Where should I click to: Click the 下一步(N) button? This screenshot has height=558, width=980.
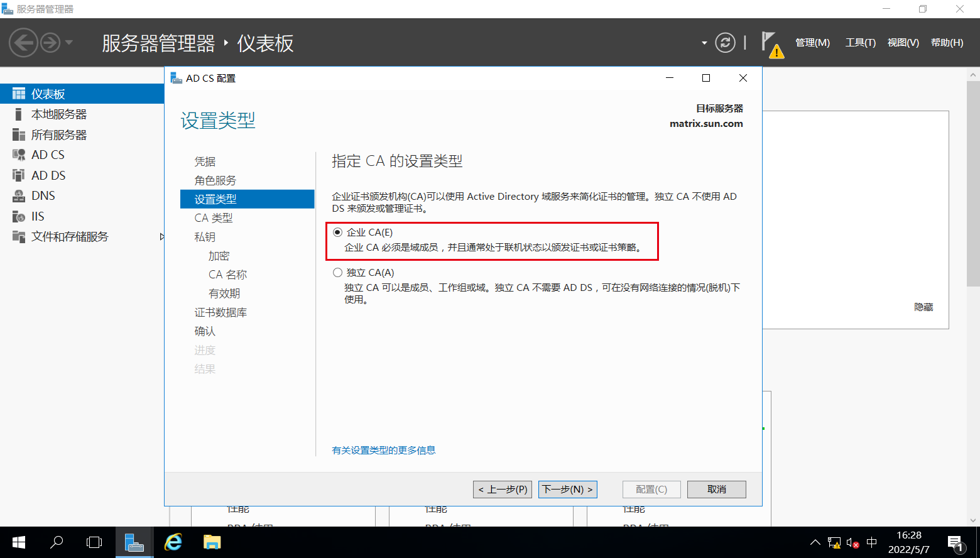[x=568, y=490]
